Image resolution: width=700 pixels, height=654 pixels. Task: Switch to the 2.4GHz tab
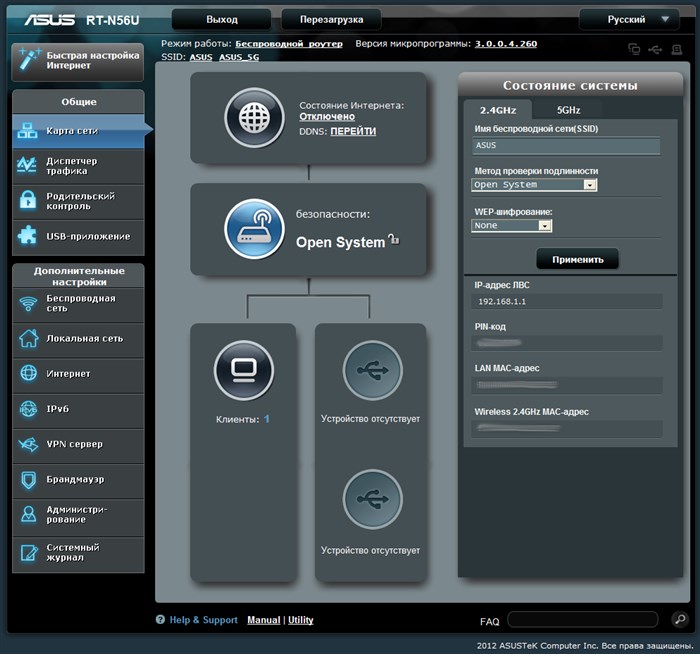pos(498,110)
